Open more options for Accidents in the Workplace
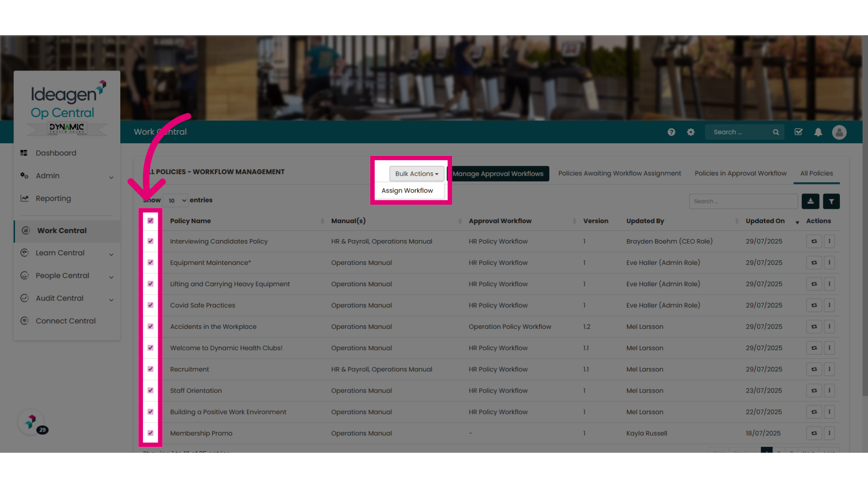The height and width of the screenshot is (488, 868). coord(829,326)
